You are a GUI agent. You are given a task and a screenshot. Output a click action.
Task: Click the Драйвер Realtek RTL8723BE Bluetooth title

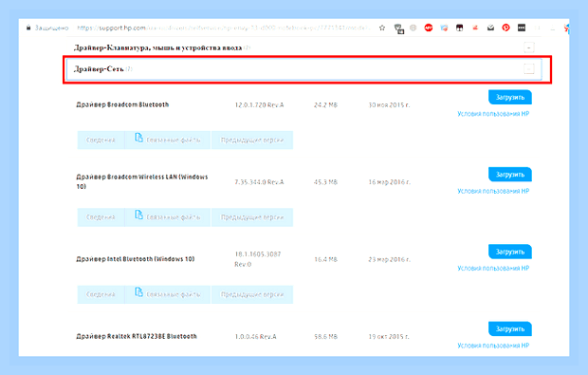click(x=137, y=336)
